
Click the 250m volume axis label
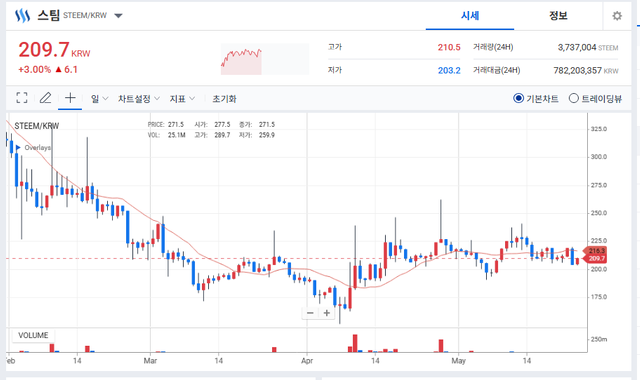tap(599, 339)
